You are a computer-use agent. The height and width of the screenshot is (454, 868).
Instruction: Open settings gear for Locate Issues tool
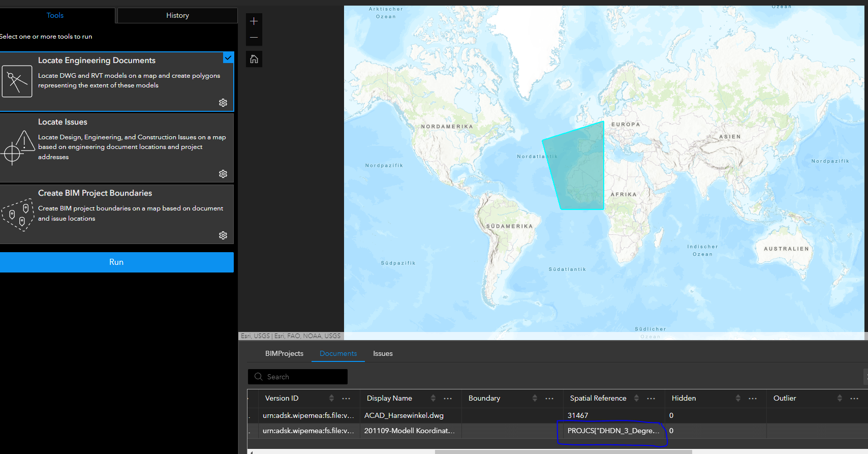[x=223, y=174]
